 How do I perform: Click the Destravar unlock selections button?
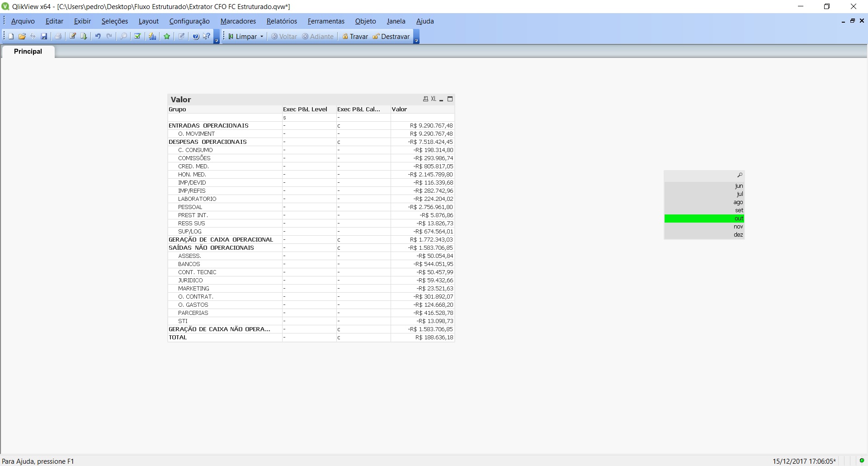pyautogui.click(x=392, y=37)
